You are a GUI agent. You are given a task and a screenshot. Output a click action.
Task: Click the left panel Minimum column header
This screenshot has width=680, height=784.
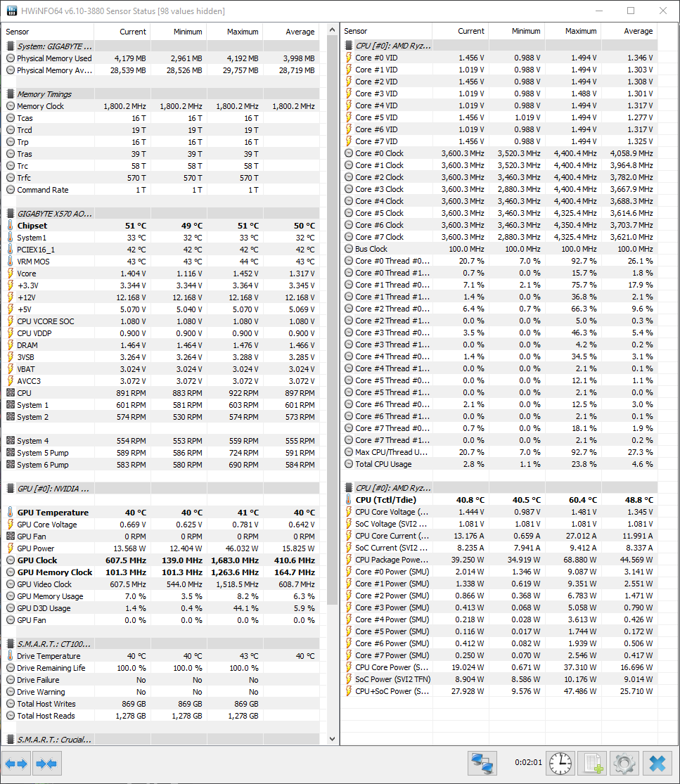coord(179,32)
